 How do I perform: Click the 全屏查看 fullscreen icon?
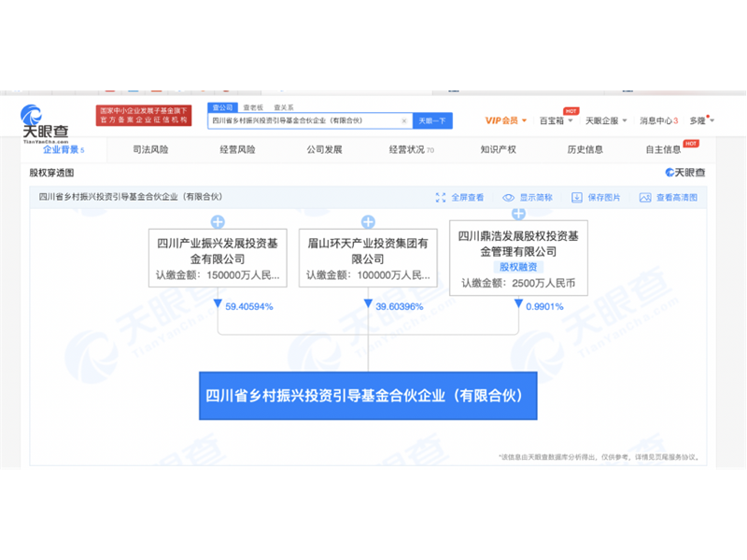point(441,198)
